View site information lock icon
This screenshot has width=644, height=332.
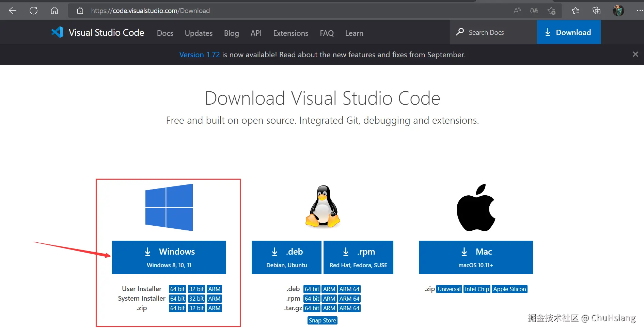click(x=80, y=11)
